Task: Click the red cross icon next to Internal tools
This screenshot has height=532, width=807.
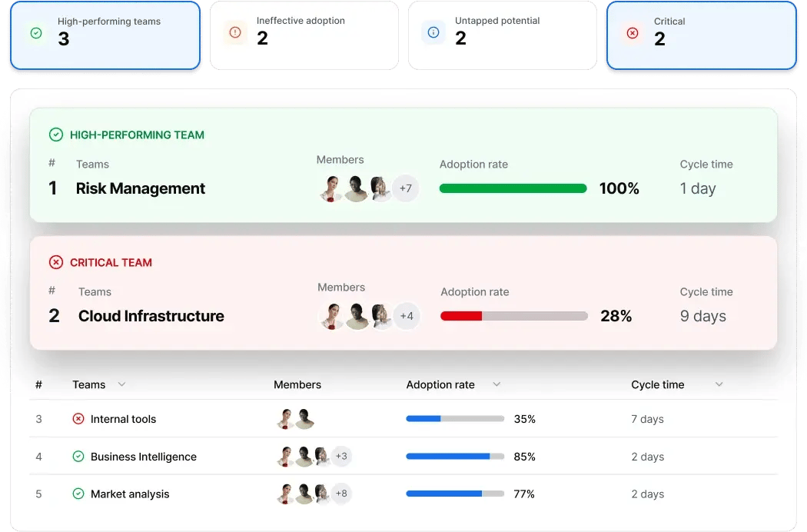Action: (x=78, y=419)
